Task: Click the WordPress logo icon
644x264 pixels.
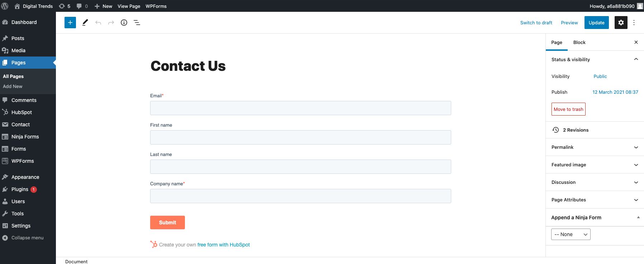Action: (x=5, y=6)
